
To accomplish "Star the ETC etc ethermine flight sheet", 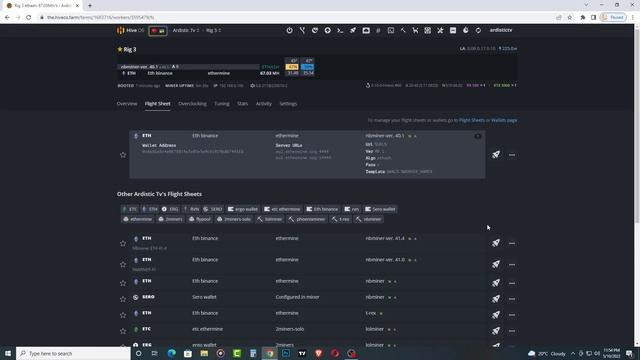I will 123,331.
